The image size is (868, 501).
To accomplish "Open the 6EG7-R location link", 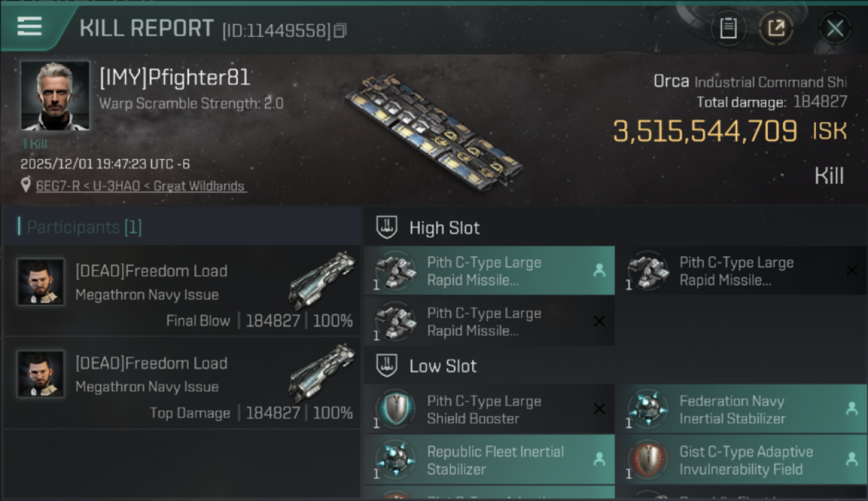I will click(x=141, y=186).
